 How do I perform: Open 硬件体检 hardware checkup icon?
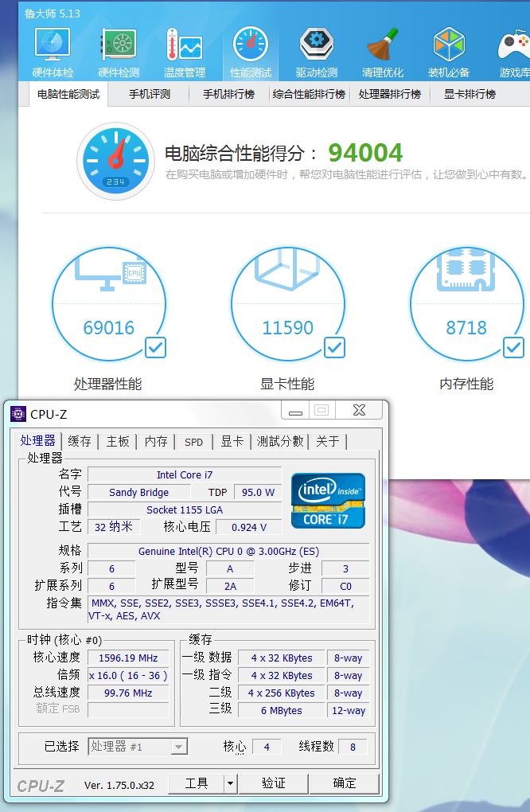click(x=53, y=53)
